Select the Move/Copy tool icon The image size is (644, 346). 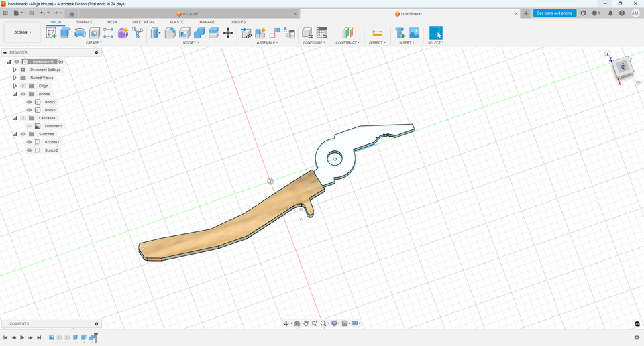click(228, 33)
